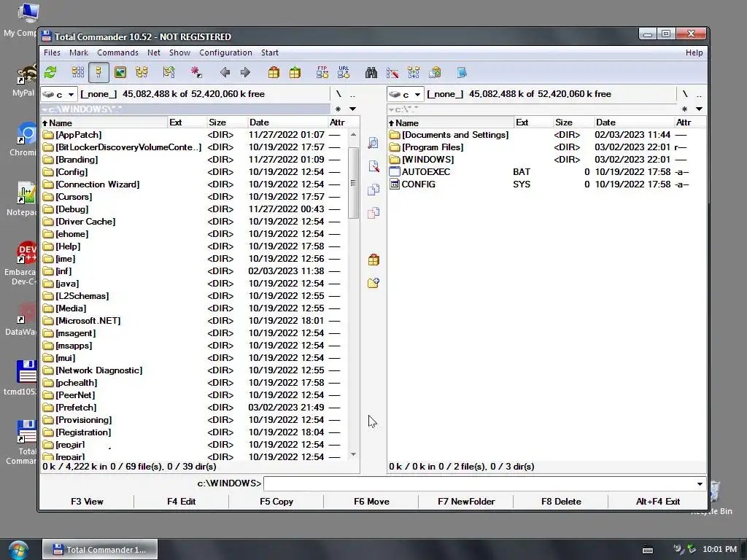The width and height of the screenshot is (747, 560).
Task: Click the F8 Delete button
Action: click(x=561, y=502)
